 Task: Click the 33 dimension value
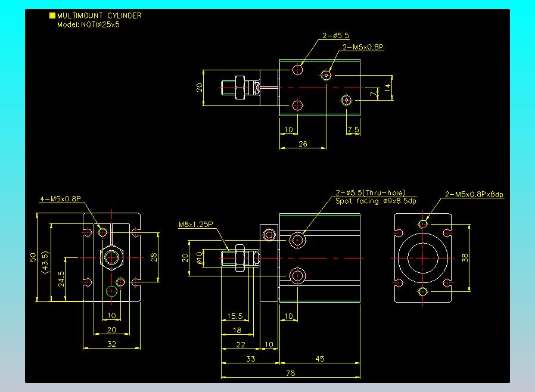click(x=251, y=359)
